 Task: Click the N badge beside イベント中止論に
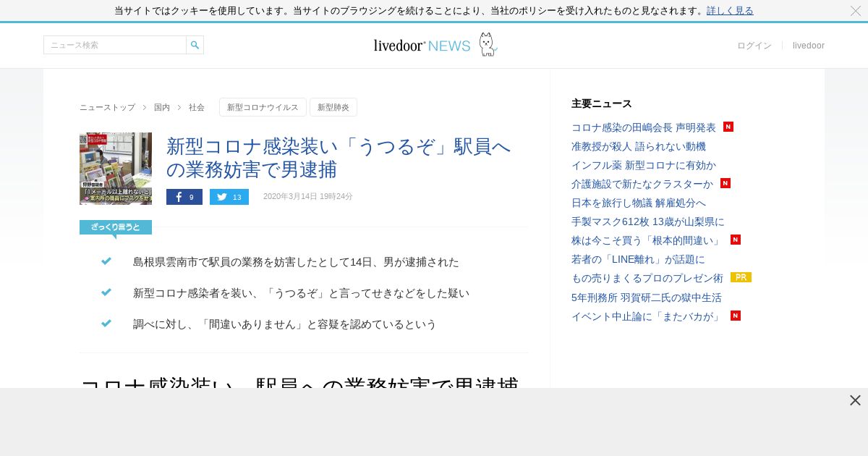736,316
